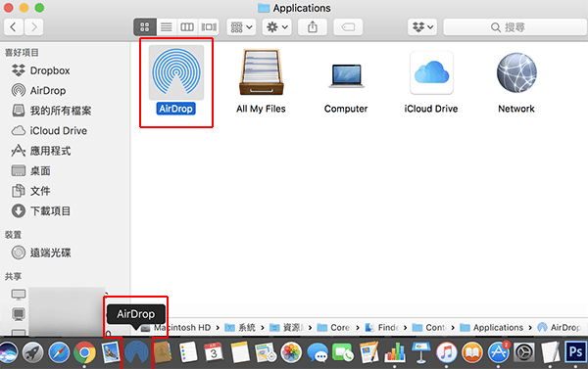Open Reminders from the Dock

(x=188, y=352)
